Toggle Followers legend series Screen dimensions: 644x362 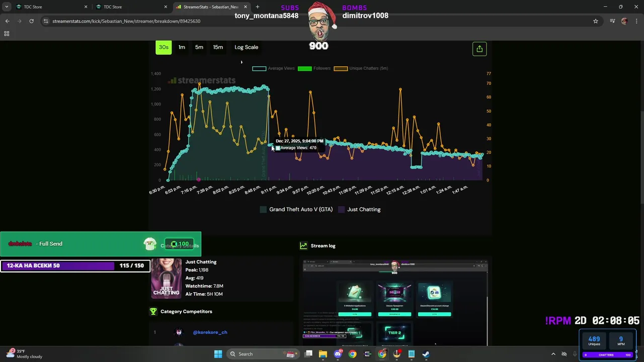coord(314,68)
